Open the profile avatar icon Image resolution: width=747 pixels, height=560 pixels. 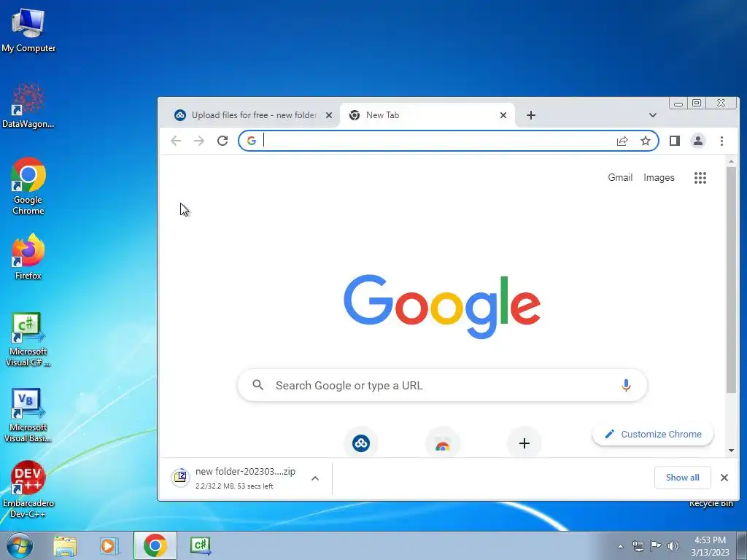[x=698, y=141]
